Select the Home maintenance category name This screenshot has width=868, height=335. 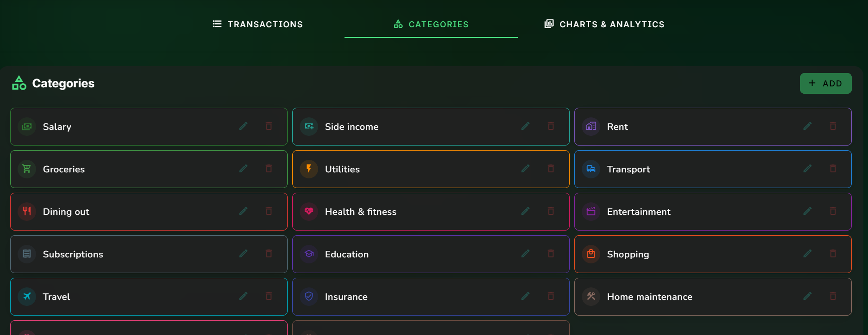[x=650, y=297]
